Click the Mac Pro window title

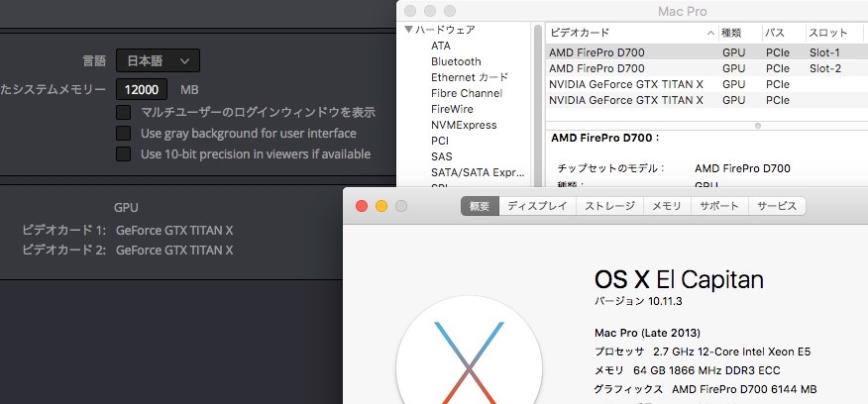coord(682,11)
